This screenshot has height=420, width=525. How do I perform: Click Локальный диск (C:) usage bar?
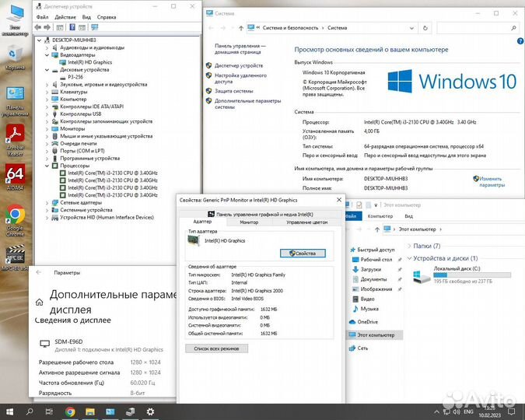472,275
